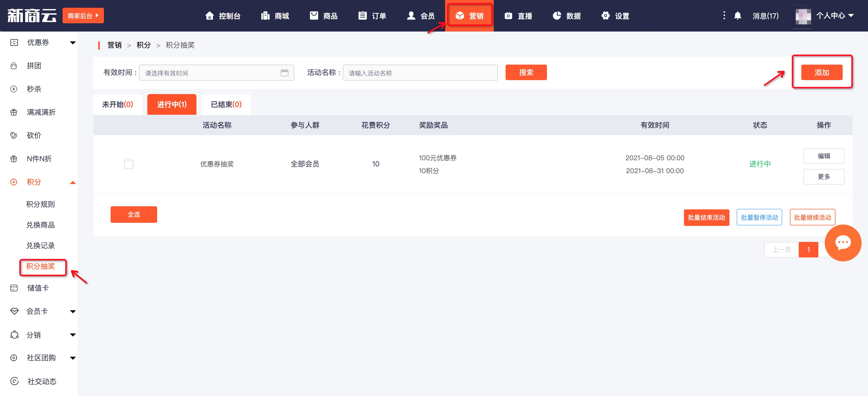Click the 营销 cube icon

[x=460, y=16]
